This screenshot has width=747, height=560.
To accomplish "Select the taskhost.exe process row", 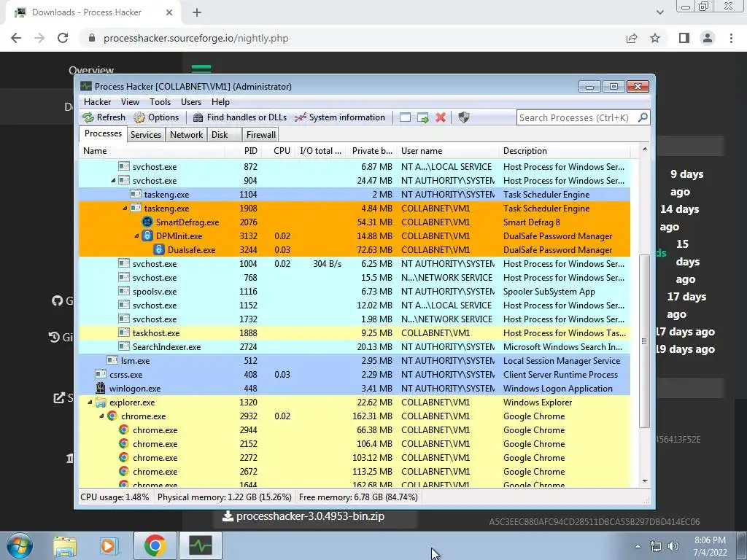I will tap(355, 332).
